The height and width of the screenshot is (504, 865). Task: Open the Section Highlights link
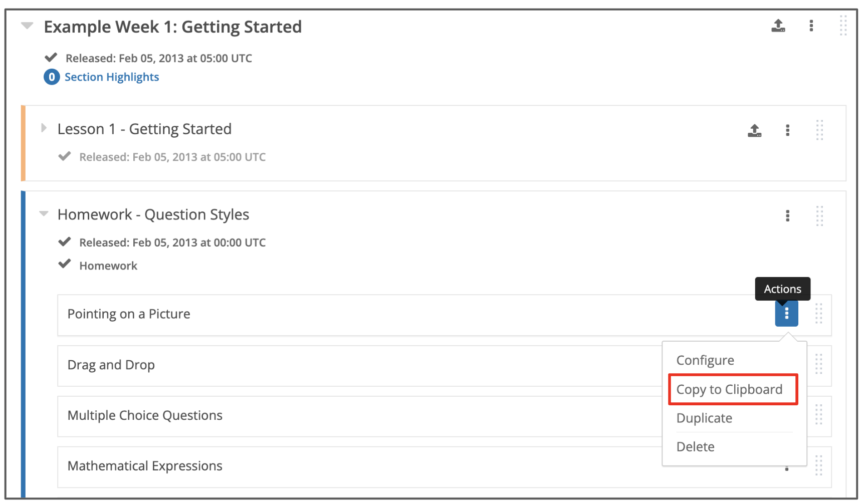(x=111, y=77)
